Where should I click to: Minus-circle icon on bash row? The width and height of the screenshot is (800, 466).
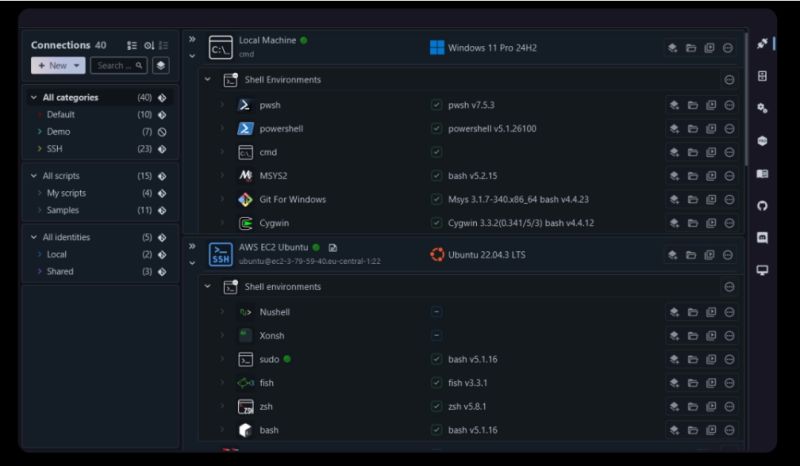tap(729, 430)
